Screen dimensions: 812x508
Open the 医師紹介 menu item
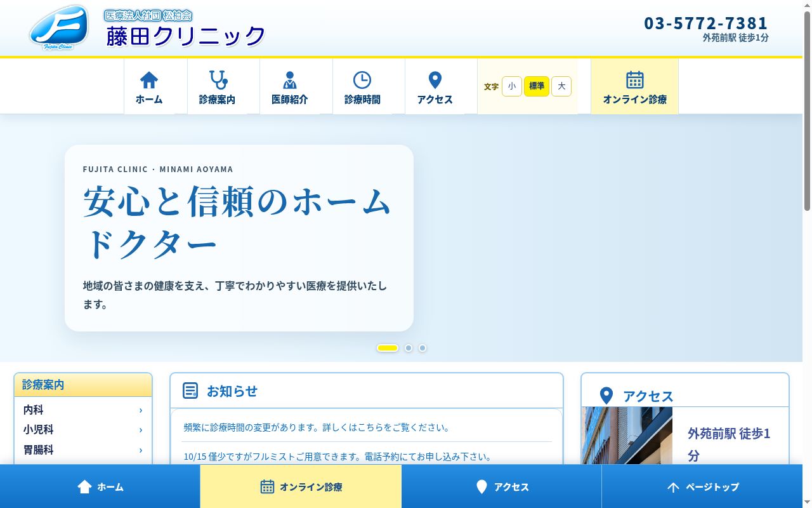click(x=290, y=86)
